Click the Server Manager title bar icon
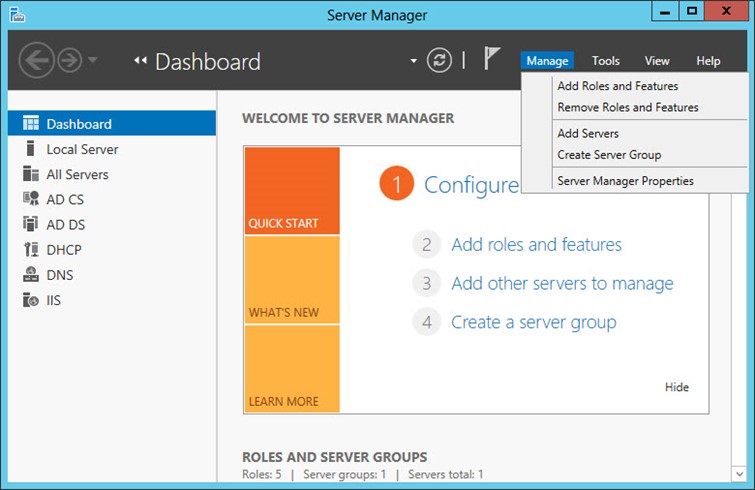 [x=17, y=15]
